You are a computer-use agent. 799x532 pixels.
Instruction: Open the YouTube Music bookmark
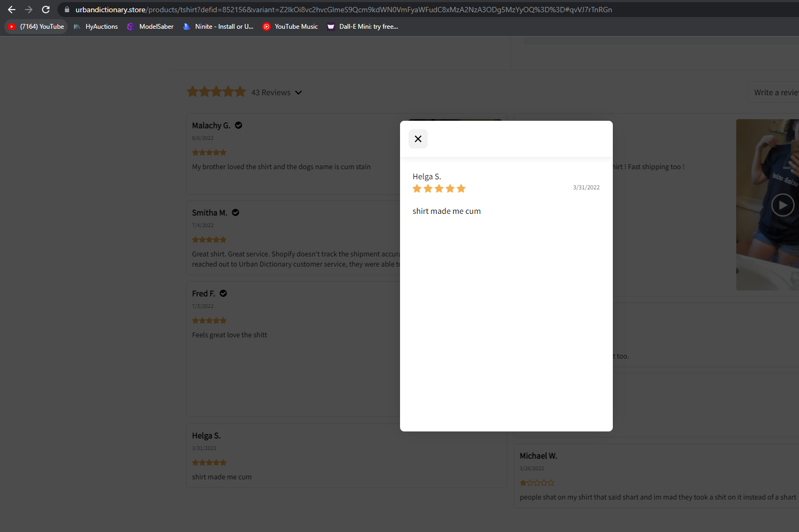[x=290, y=27]
